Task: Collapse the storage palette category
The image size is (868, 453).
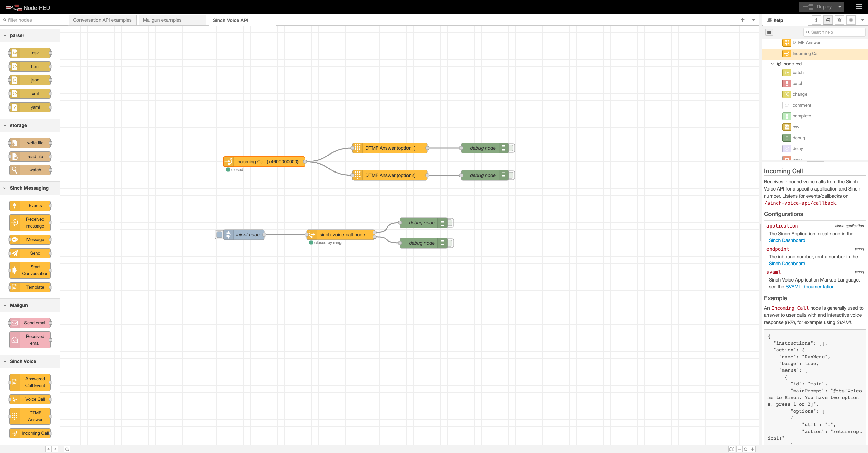Action: pos(30,125)
